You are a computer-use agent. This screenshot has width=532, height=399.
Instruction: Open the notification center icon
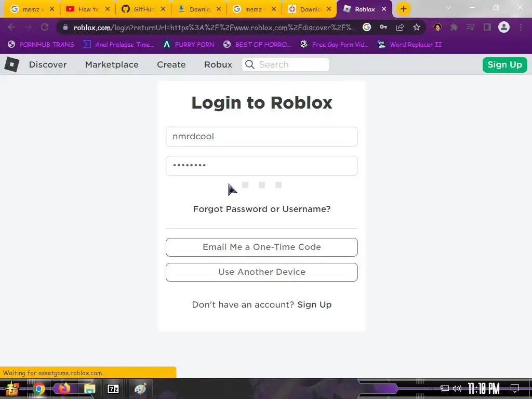click(x=515, y=389)
